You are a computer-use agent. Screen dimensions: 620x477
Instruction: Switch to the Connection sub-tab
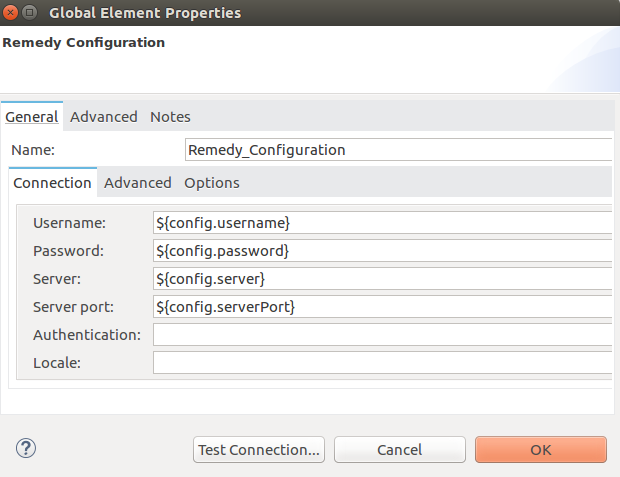tap(53, 183)
